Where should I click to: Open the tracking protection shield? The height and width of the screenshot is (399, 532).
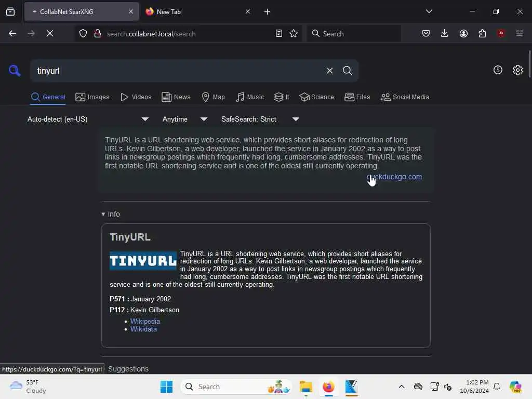[83, 34]
